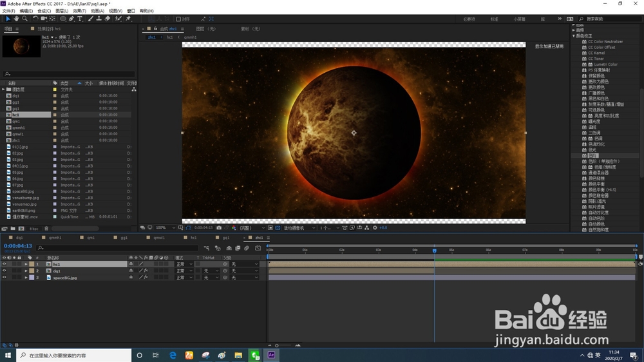The width and height of the screenshot is (644, 362).
Task: Select the Rotation tool
Action: click(x=35, y=19)
